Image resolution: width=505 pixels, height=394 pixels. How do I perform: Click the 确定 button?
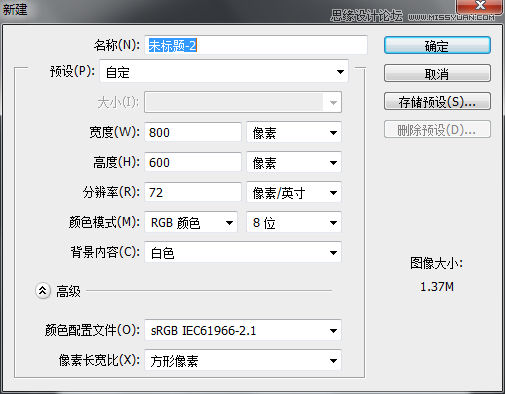pyautogui.click(x=437, y=45)
